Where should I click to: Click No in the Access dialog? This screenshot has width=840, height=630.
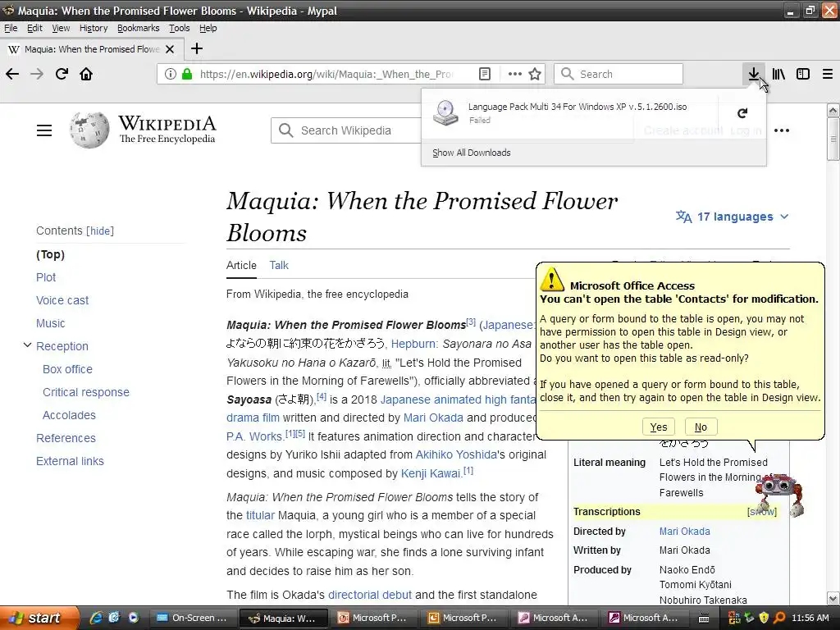click(701, 427)
